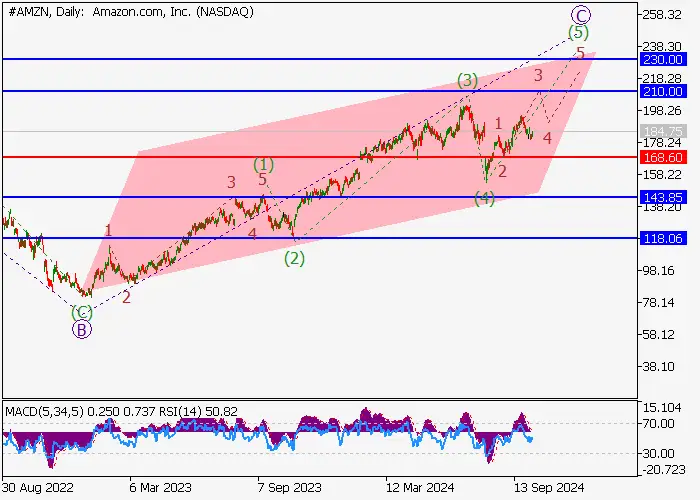Viewport: 700px width, 500px height.
Task: Click the RSI(14) 50.82 indicator label
Action: tap(198, 411)
